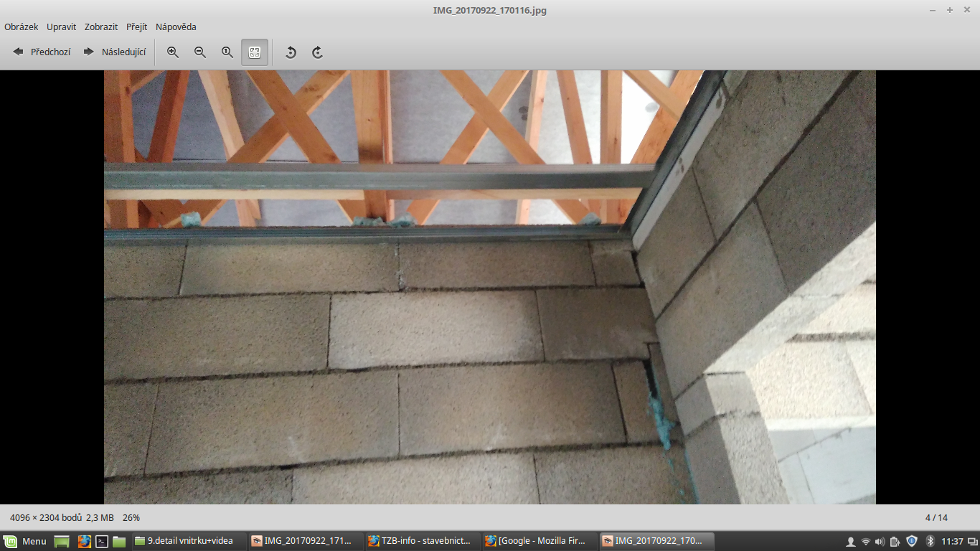Image resolution: width=980 pixels, height=551 pixels.
Task: Rotate the image counterclockwise
Action: (291, 52)
